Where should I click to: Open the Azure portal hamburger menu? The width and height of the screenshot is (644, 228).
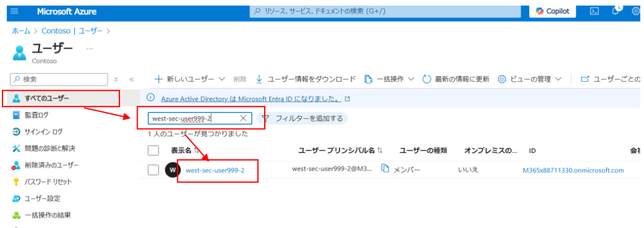(14, 11)
